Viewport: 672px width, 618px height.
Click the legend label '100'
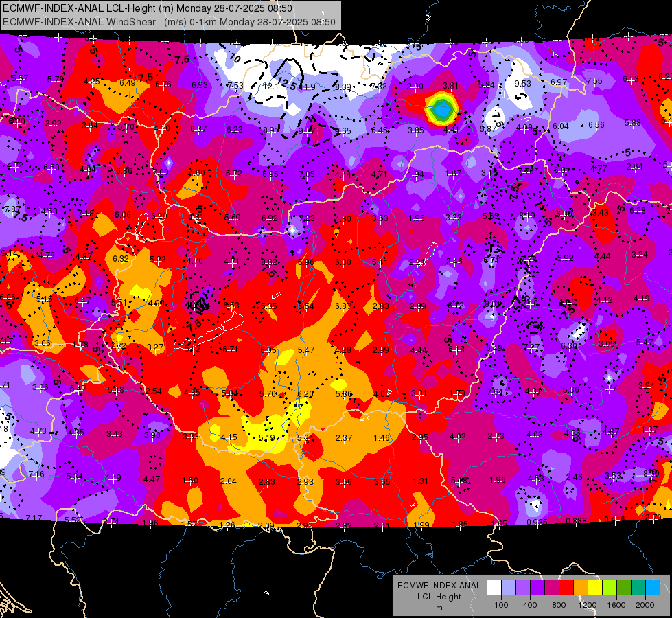502,605
